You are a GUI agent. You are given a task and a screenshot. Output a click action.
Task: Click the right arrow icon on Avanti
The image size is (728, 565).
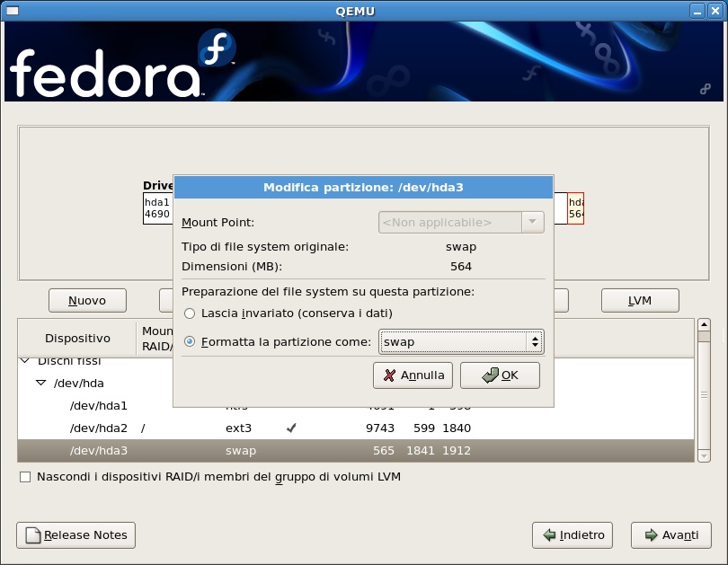[652, 535]
